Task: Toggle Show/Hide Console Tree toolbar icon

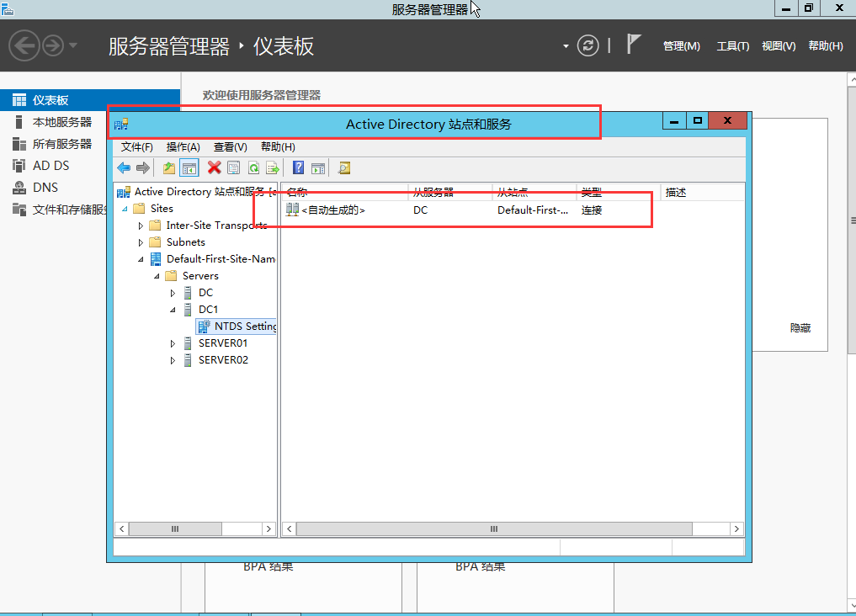Action: 189,168
